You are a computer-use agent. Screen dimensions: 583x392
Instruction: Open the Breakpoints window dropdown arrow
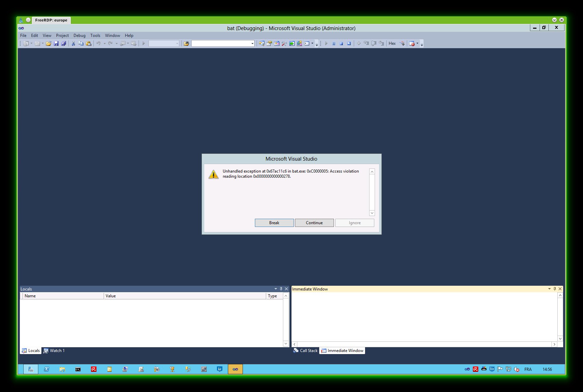click(417, 43)
